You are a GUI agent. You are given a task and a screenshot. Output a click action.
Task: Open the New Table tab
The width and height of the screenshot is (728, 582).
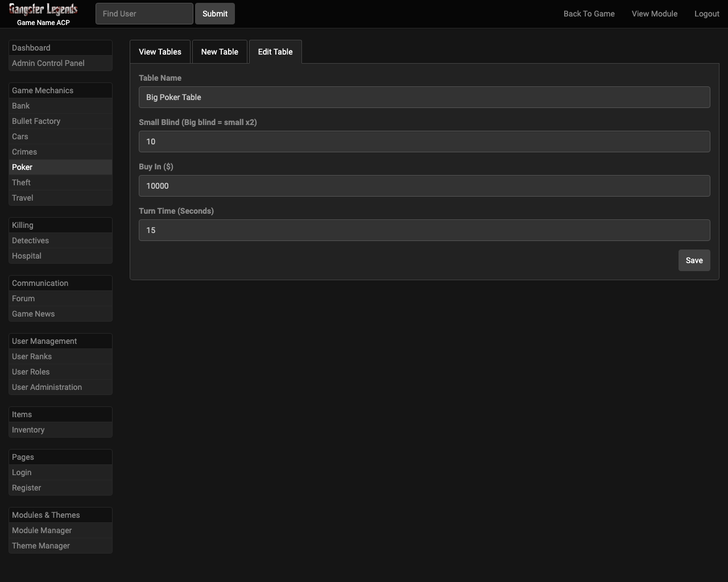point(220,52)
